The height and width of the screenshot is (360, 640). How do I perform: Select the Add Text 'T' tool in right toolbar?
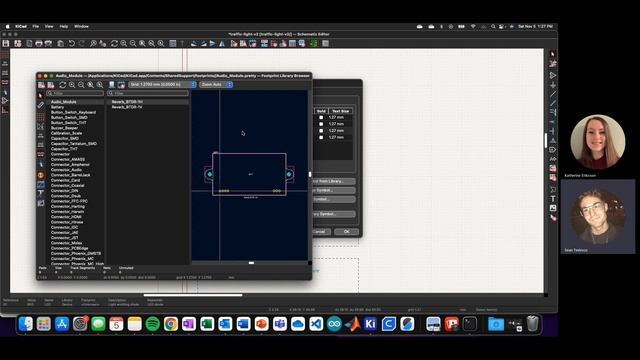553,199
